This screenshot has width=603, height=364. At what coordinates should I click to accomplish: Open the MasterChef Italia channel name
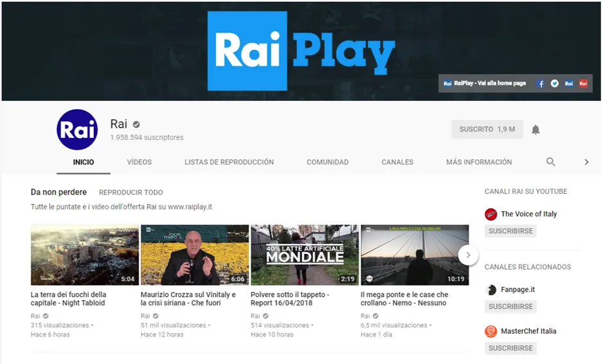tap(528, 331)
